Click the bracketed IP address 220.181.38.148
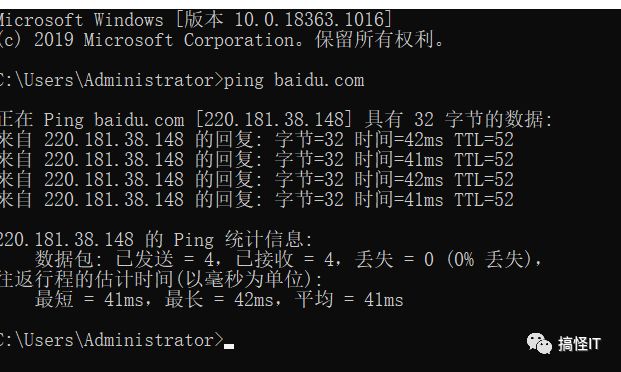Viewport: 621px width, 372px height. 273,120
